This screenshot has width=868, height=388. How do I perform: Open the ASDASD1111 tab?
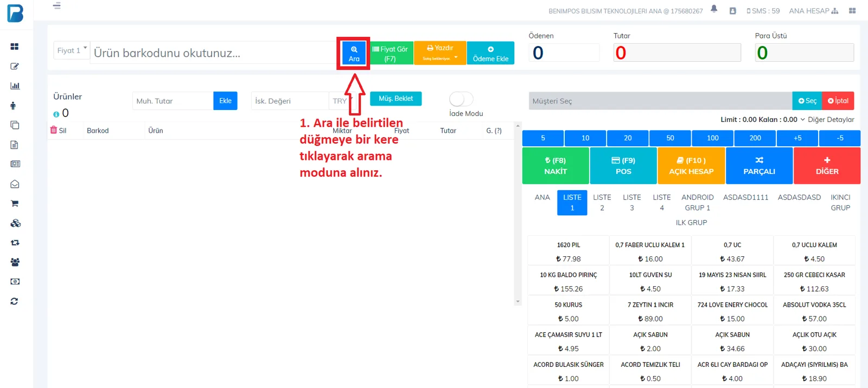click(x=745, y=197)
